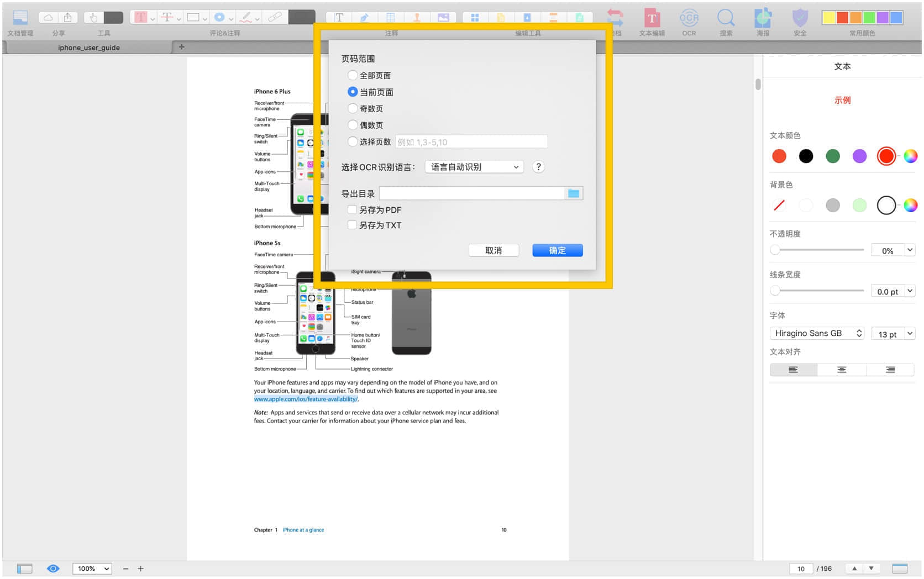Click the OCR language help question mark
This screenshot has width=924, height=579.
tap(538, 167)
